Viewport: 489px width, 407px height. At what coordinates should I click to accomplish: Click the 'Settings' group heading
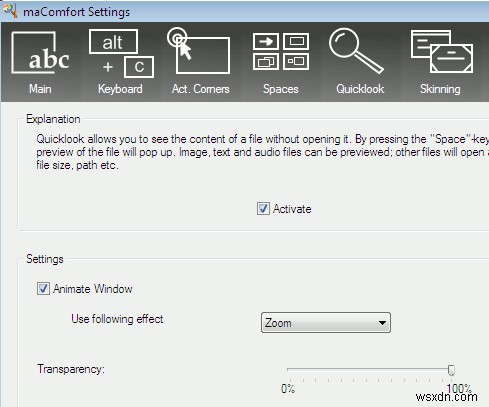45,259
